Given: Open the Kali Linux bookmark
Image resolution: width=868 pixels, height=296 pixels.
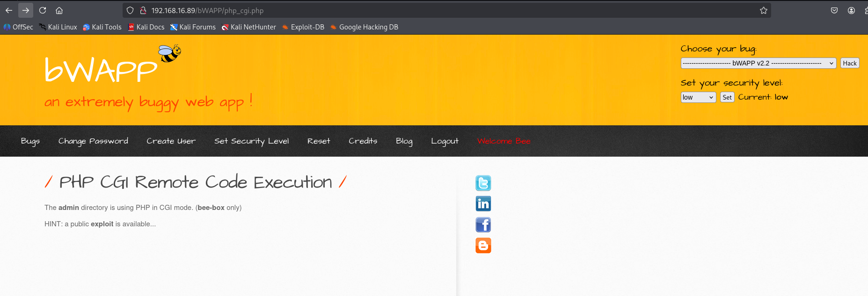Looking at the screenshot, I should [x=58, y=27].
